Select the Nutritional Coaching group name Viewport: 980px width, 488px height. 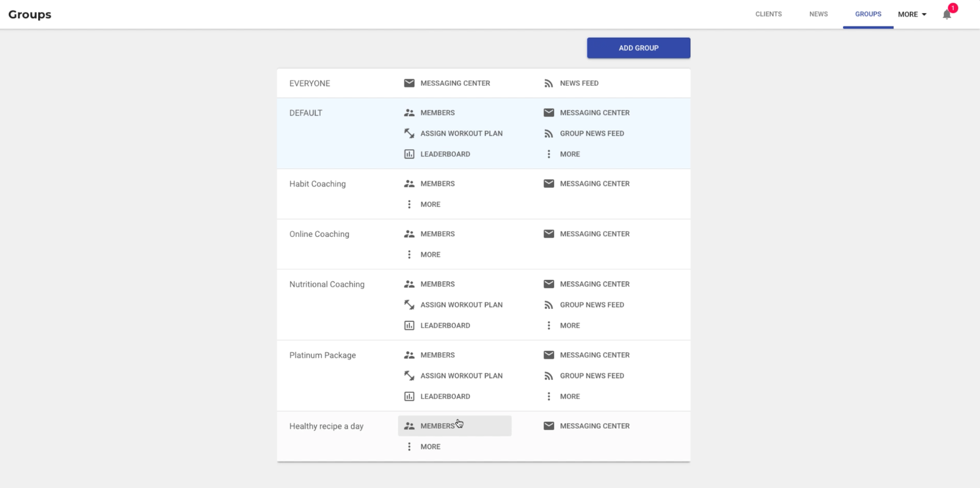[x=327, y=284]
